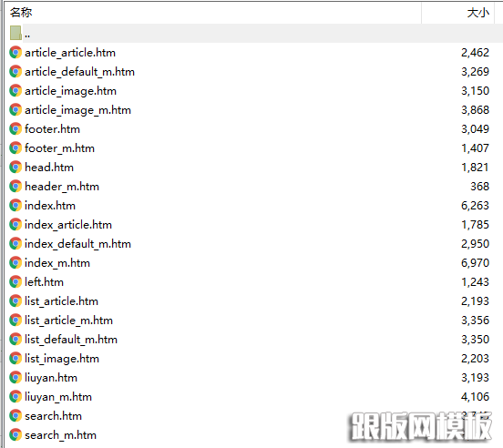
Task: Select the article_image.htm file entry
Action: click(x=70, y=91)
